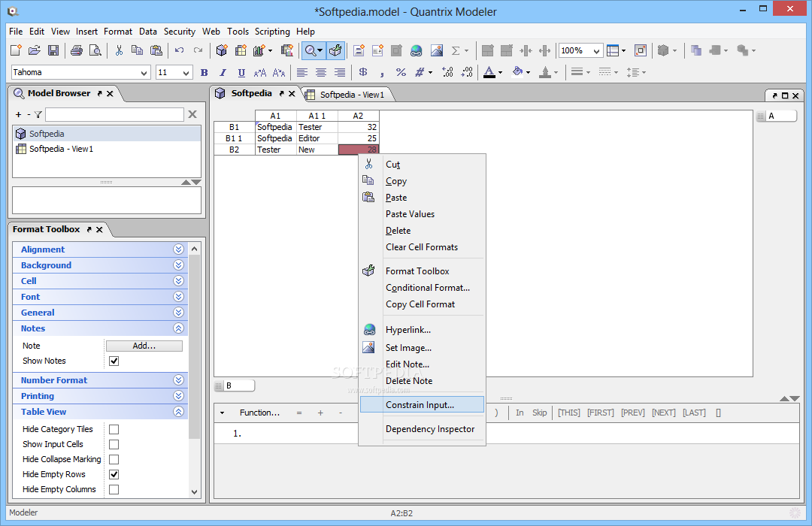
Task: Apply Underline formatting
Action: coord(241,72)
